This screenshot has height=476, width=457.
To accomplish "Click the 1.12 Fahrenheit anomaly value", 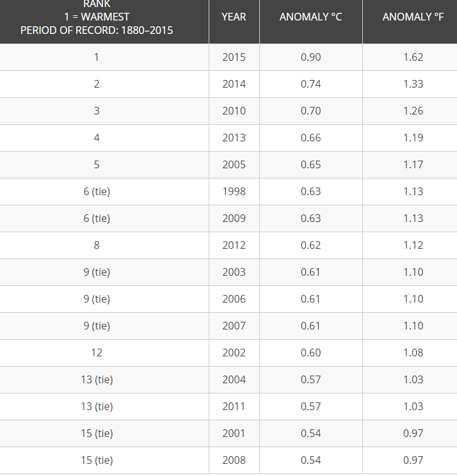I will (413, 245).
